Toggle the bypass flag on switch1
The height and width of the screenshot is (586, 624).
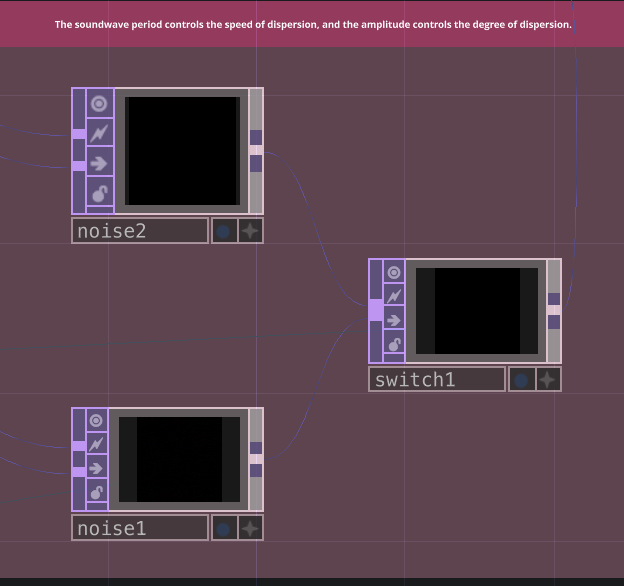tap(394, 295)
